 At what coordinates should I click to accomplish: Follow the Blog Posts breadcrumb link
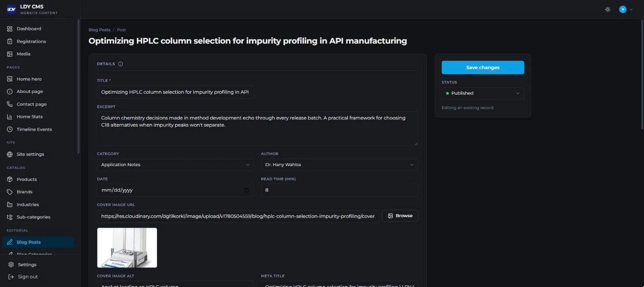pyautogui.click(x=99, y=30)
